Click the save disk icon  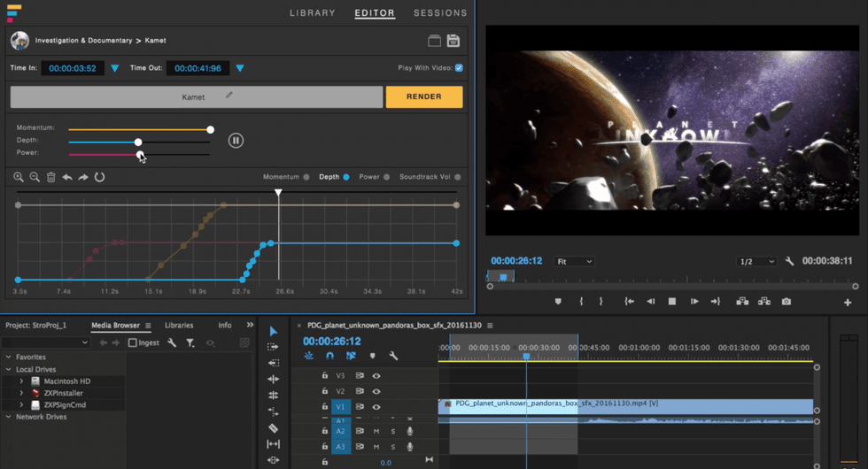(x=453, y=41)
